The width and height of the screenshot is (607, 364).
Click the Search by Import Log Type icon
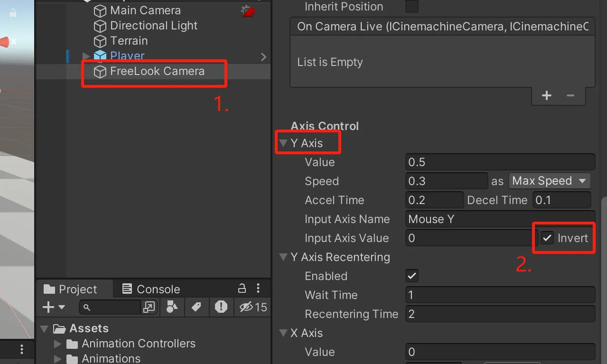point(221,307)
